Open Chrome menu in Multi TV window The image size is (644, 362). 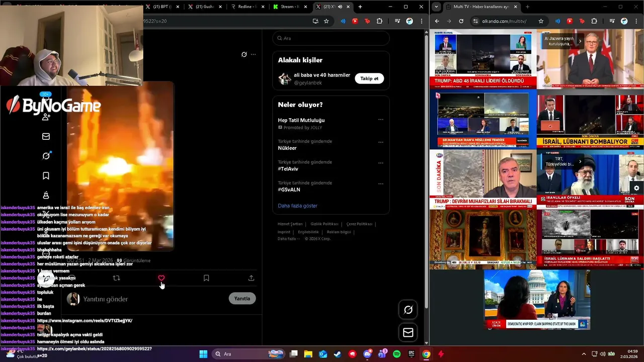click(636, 21)
